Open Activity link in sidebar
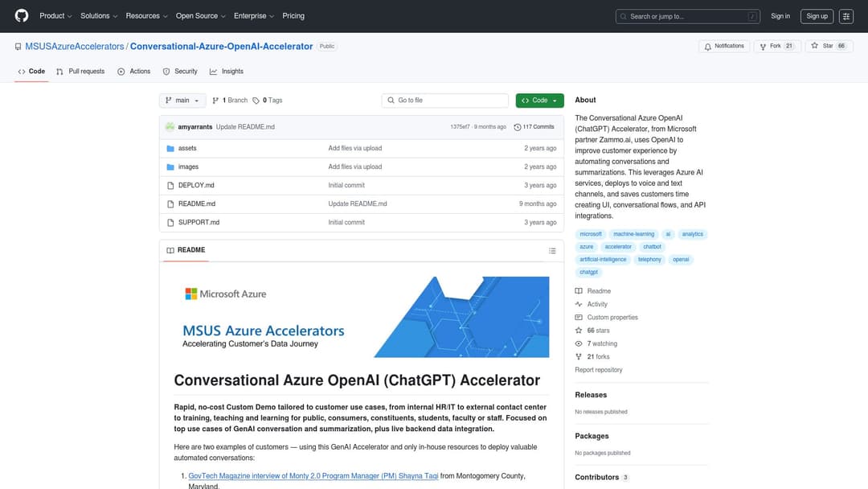This screenshot has width=868, height=489. point(592,305)
